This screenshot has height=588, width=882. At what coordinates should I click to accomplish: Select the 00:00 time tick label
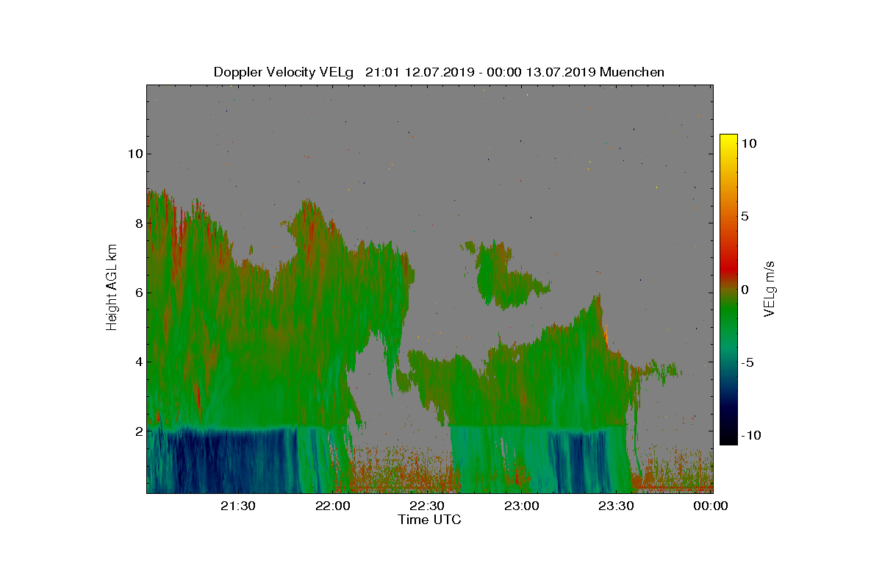click(x=711, y=506)
